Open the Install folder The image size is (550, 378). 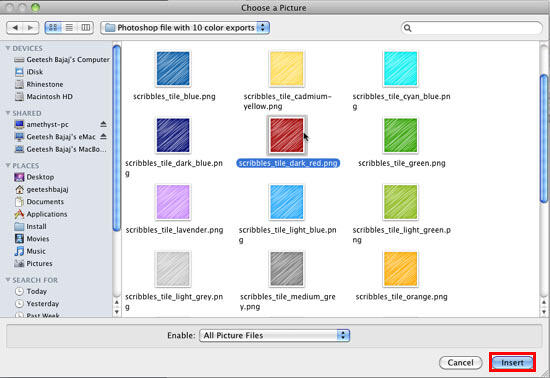pyautogui.click(x=30, y=227)
